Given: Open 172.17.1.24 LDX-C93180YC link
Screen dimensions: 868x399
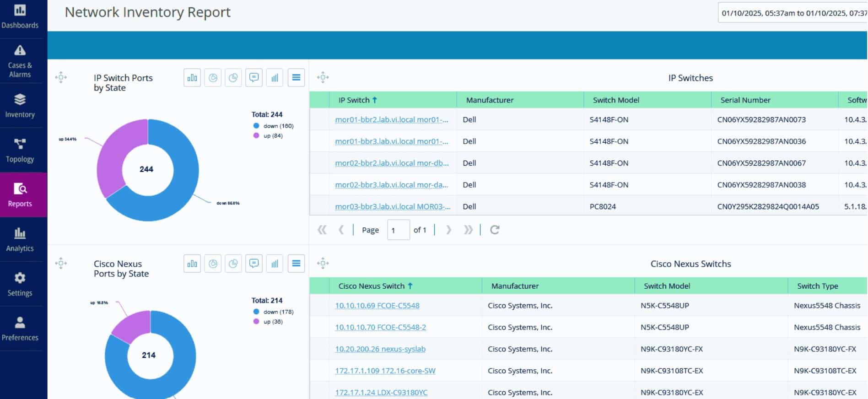Looking at the screenshot, I should (x=381, y=393).
